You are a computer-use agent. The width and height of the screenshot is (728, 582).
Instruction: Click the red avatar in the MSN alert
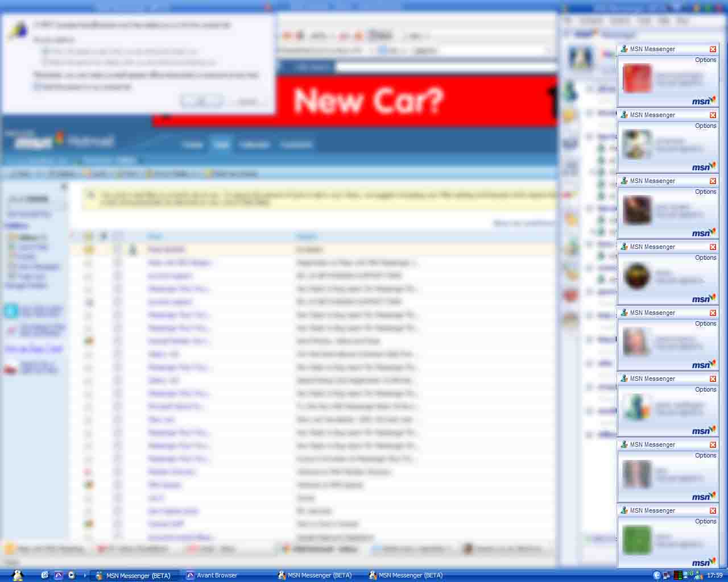(636, 78)
